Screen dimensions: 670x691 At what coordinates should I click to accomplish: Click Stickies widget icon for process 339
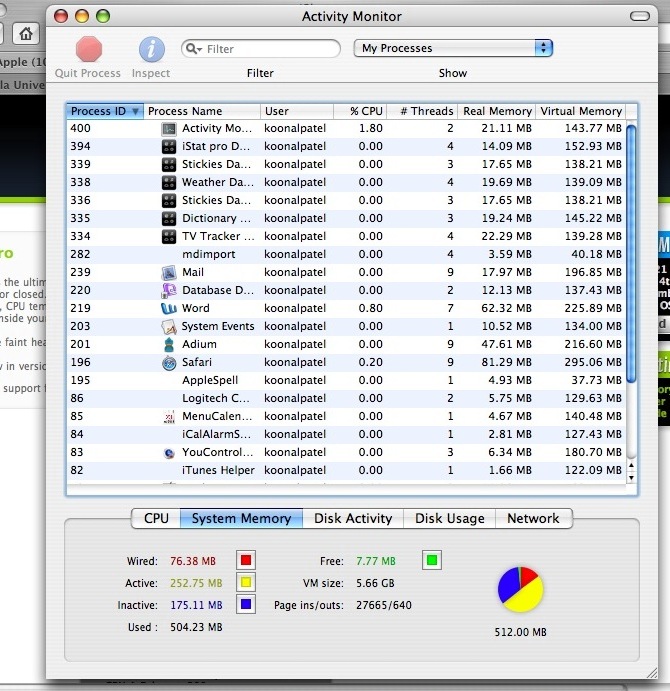[x=169, y=165]
